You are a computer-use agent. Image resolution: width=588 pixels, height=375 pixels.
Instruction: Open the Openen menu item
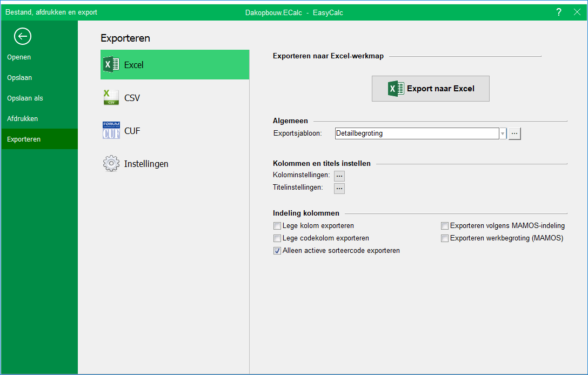point(19,57)
